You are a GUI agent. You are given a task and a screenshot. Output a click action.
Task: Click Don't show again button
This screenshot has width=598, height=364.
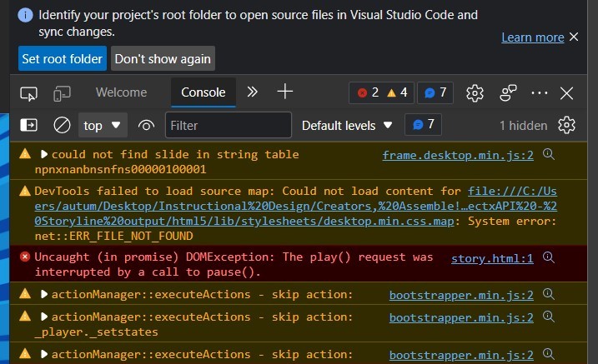coord(163,58)
